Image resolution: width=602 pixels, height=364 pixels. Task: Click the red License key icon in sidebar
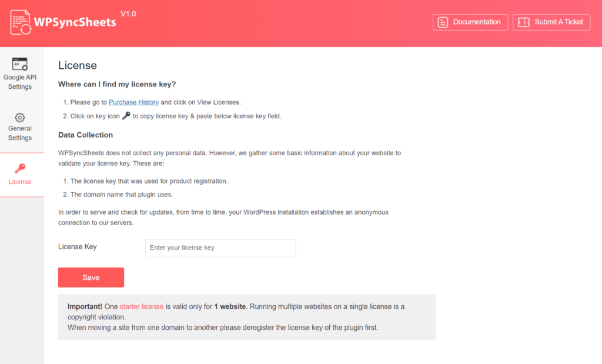(20, 169)
